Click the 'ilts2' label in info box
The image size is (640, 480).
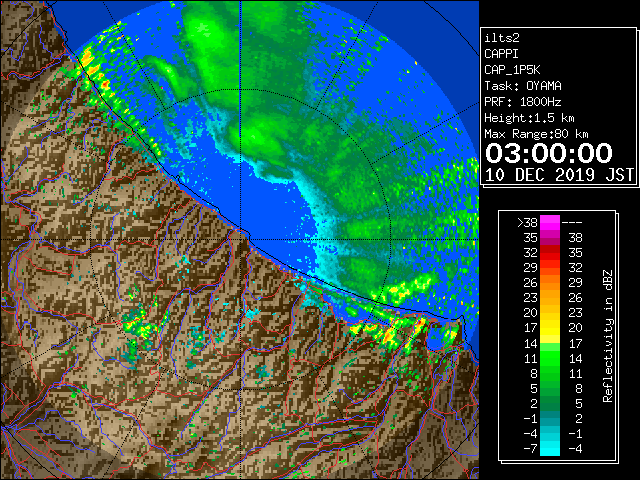click(502, 38)
